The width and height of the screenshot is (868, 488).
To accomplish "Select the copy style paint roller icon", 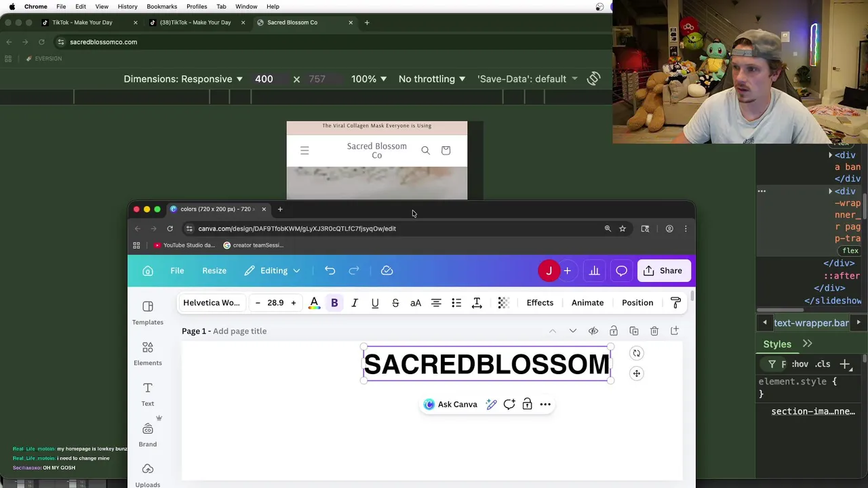I will [675, 303].
